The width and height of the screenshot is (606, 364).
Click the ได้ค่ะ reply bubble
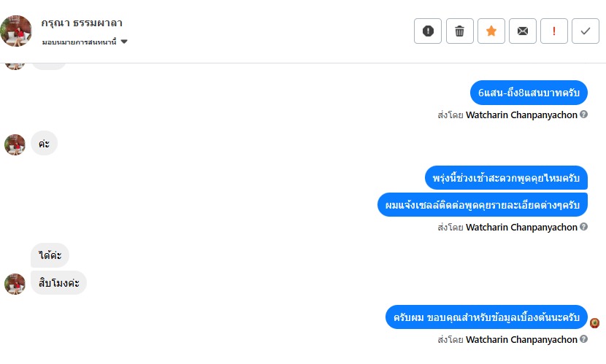(50, 255)
